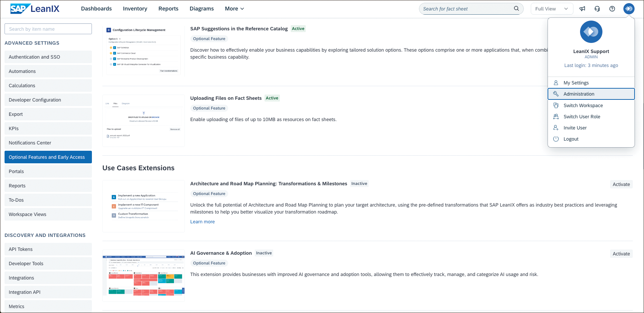This screenshot has height=313, width=644.
Task: Click the Uploading Files on Fact Sheets title
Action: (226, 98)
